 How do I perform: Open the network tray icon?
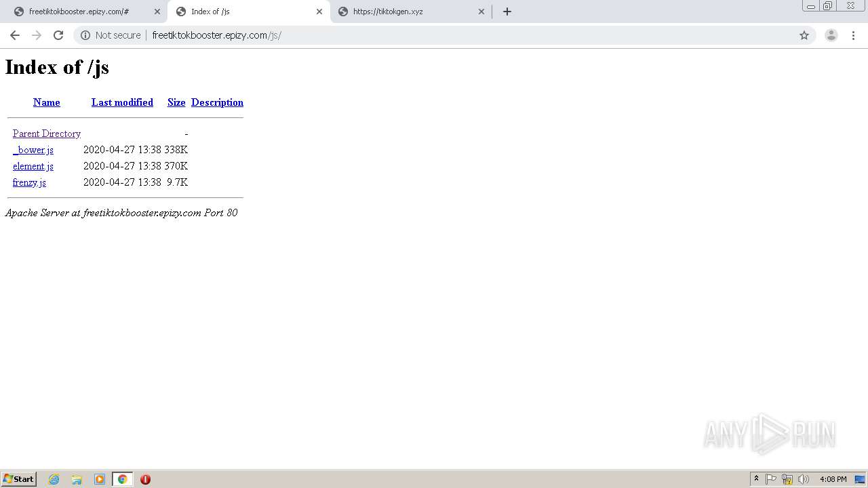(x=787, y=479)
